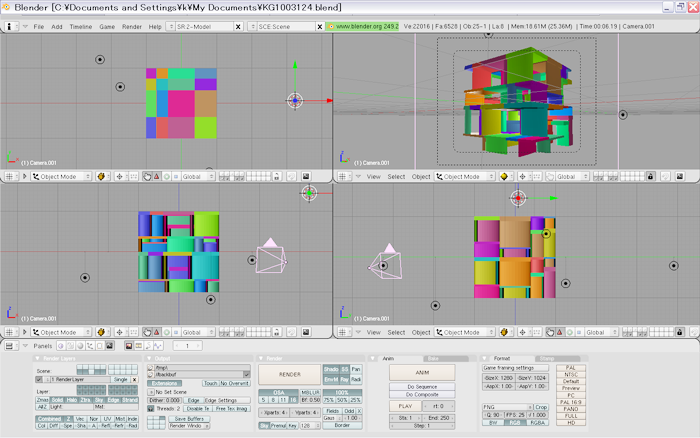
Task: Switch to Logic context button in Panels header
Action: point(61,346)
